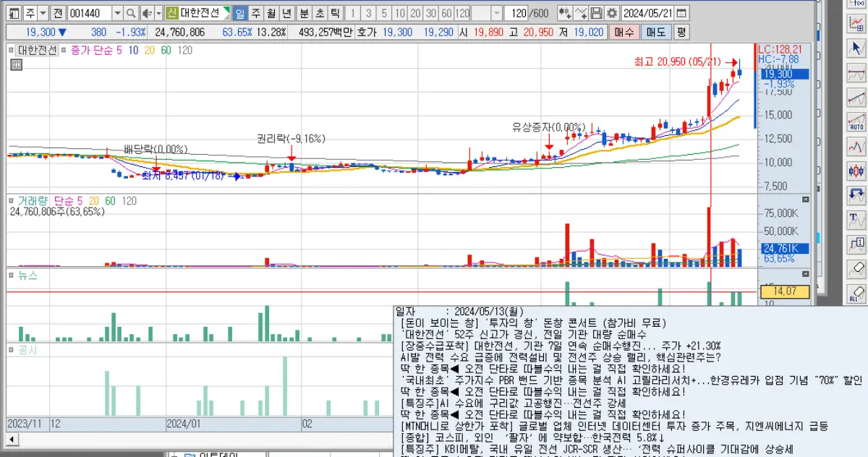868x457 pixels.
Task: Select the red zigzag wave line tool
Action: pos(857,146)
